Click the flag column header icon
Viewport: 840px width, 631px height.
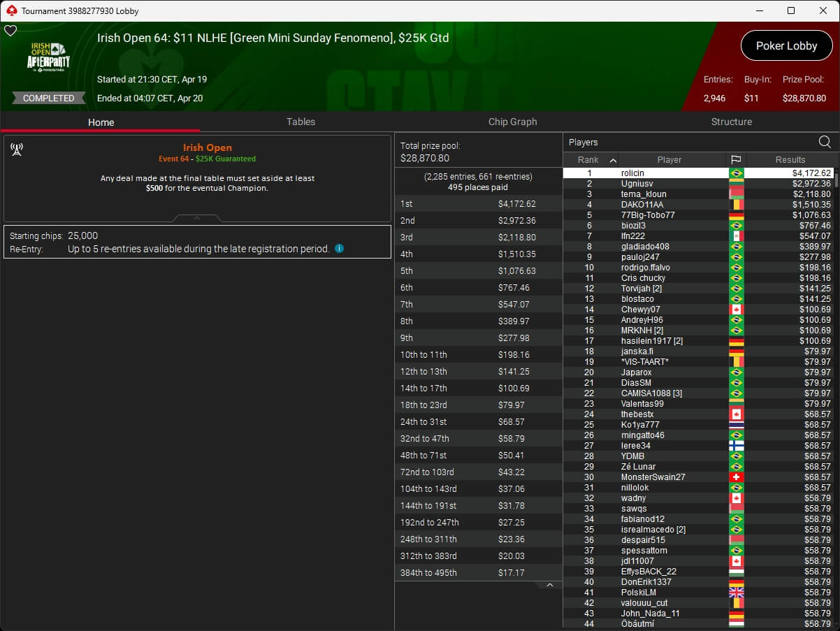(x=736, y=160)
